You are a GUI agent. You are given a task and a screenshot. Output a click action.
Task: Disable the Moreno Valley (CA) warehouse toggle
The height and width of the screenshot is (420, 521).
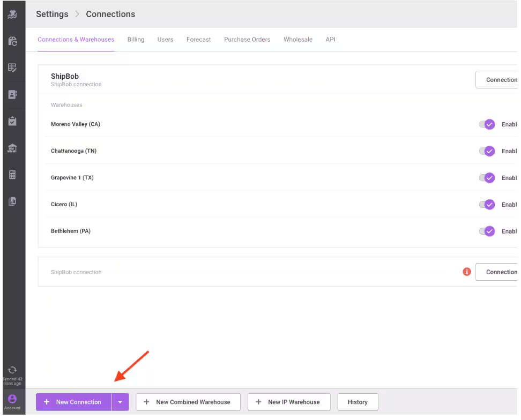487,124
